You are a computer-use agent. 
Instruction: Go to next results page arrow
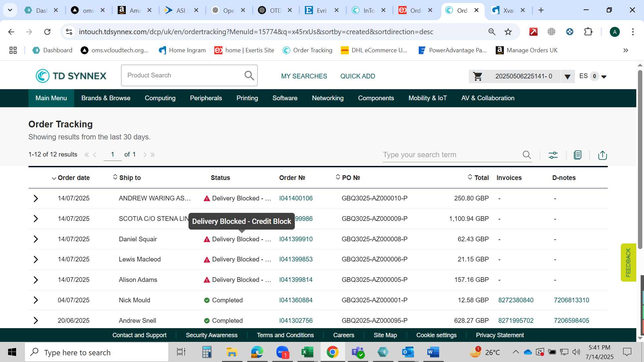[x=145, y=155]
